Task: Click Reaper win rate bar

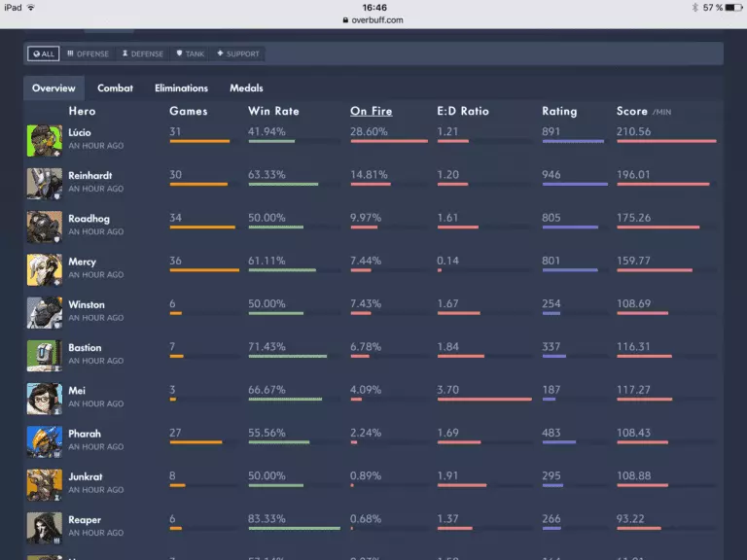Action: 295,528
